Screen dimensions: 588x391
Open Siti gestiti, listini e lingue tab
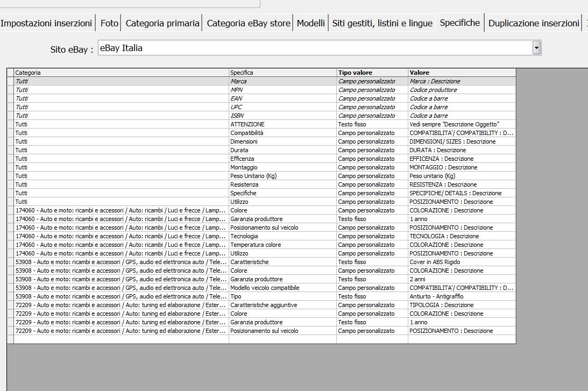[382, 23]
